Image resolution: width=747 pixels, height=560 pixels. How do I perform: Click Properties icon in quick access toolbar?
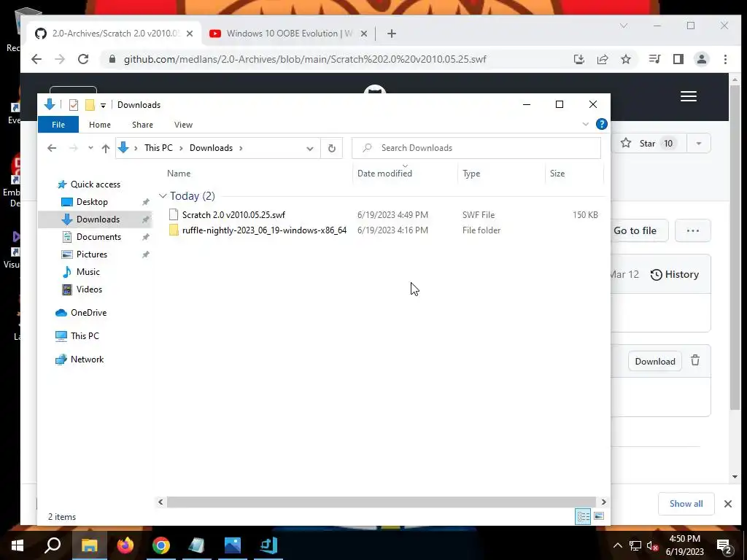(x=74, y=105)
